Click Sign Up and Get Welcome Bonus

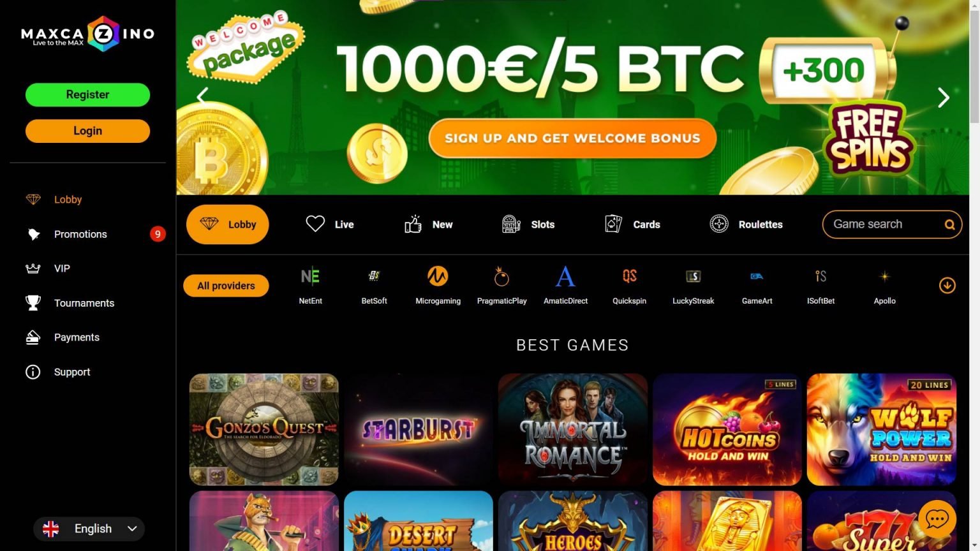tap(572, 138)
